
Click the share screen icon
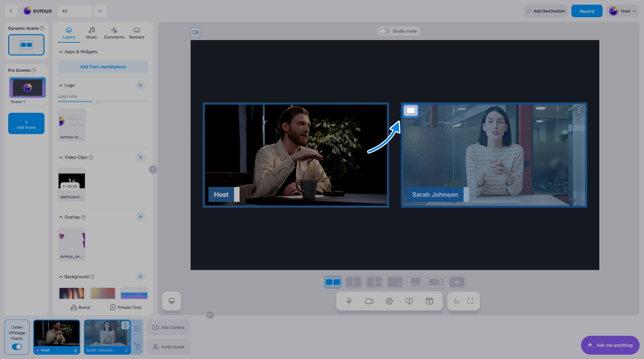pos(409,301)
